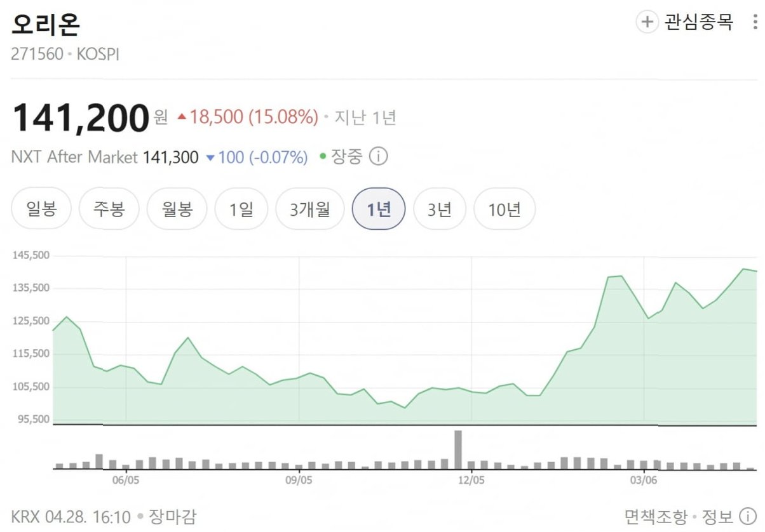The height and width of the screenshot is (532, 765).
Task: Select the 1일 one-day range
Action: click(x=241, y=209)
